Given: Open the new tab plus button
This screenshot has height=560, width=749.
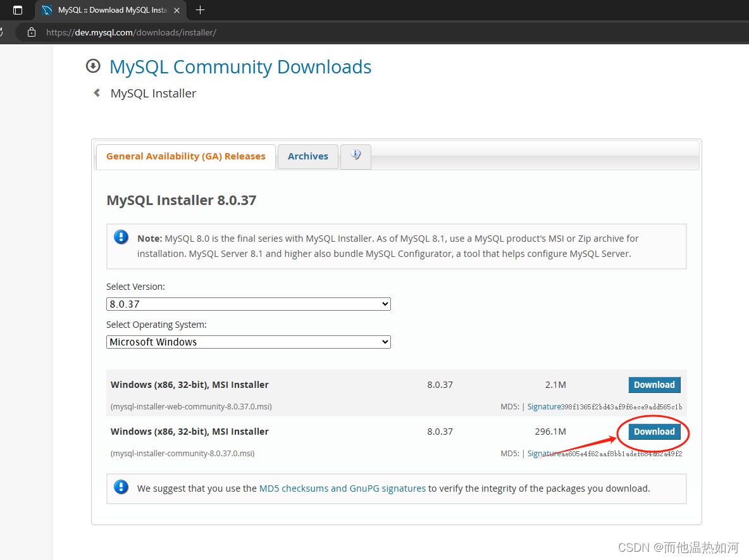Looking at the screenshot, I should 200,9.
